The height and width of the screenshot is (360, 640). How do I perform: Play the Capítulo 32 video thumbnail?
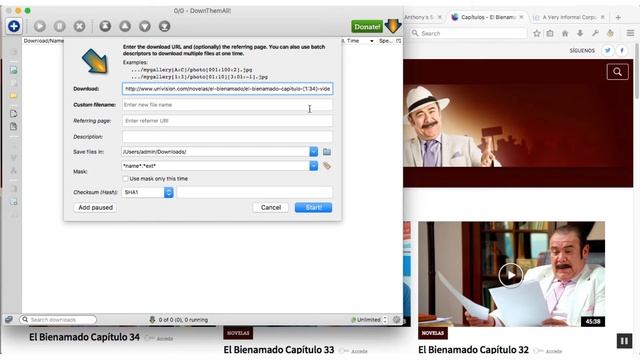point(511,275)
